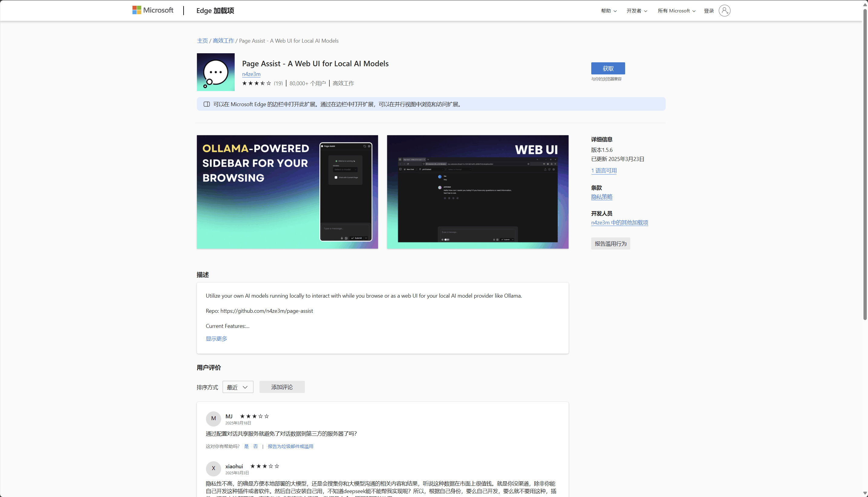This screenshot has height=497, width=868.
Task: Click 显示更多 to expand description
Action: click(216, 338)
